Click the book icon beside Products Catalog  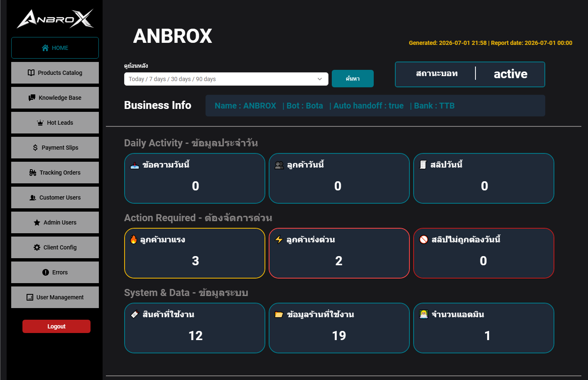click(31, 73)
